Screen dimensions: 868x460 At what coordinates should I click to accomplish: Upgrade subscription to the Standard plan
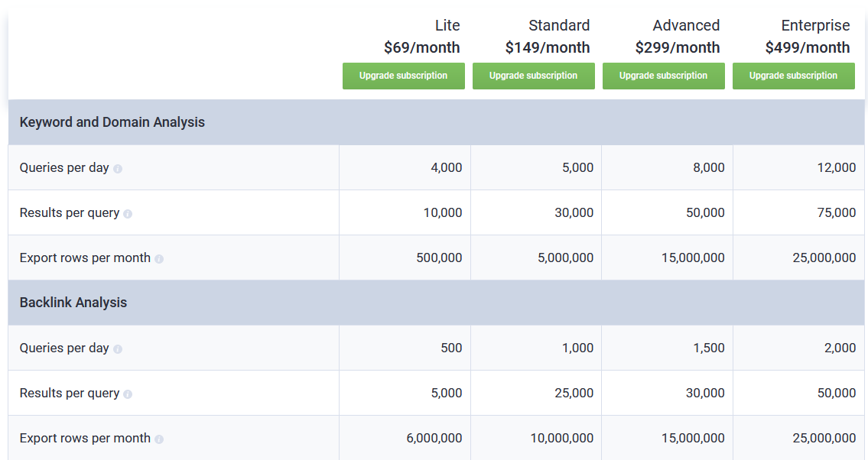click(x=534, y=76)
